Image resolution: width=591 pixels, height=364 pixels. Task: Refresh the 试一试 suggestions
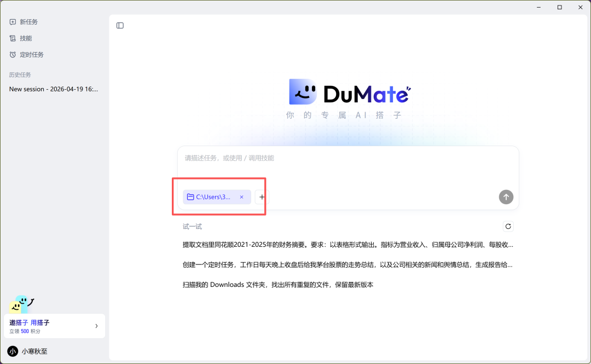[508, 227]
